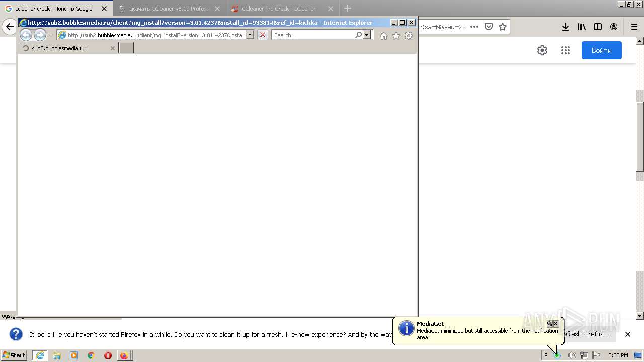Save page to Pocket in Firefox

pyautogui.click(x=489, y=27)
